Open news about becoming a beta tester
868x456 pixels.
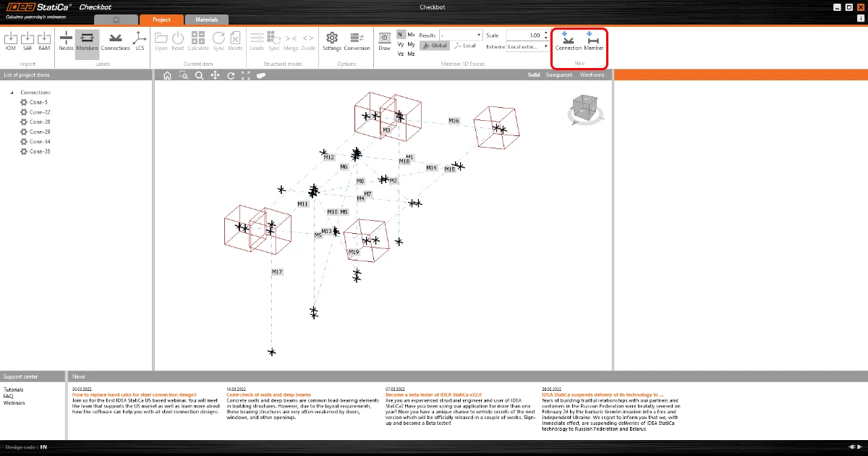pos(433,395)
